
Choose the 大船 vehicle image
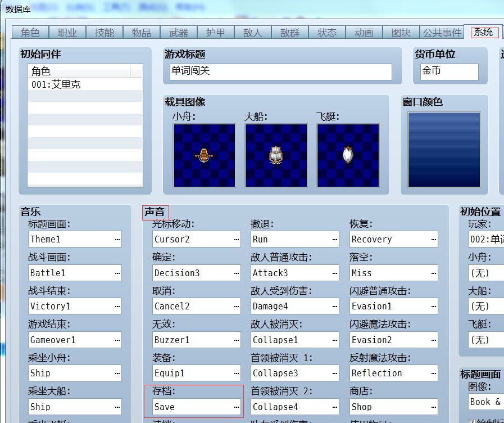276,155
